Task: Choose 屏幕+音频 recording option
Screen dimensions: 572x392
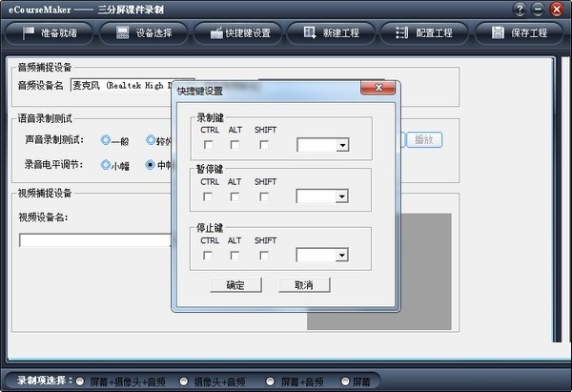Action: click(x=270, y=382)
